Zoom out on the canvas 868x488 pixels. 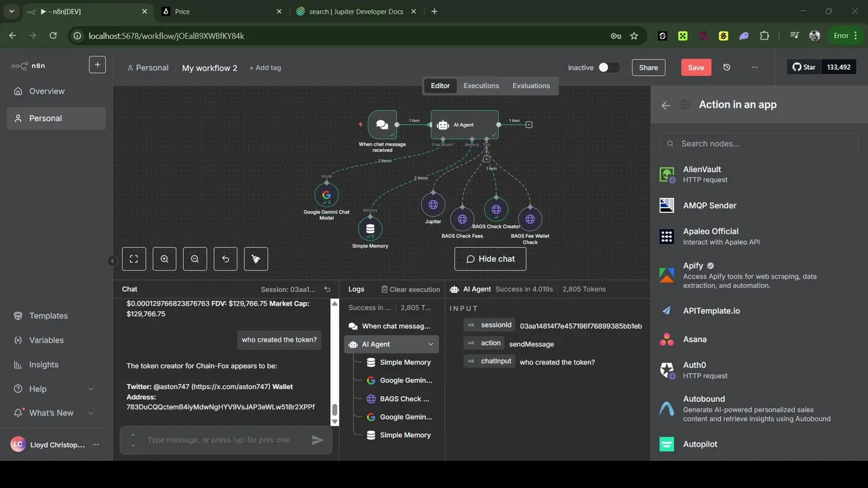pos(195,259)
